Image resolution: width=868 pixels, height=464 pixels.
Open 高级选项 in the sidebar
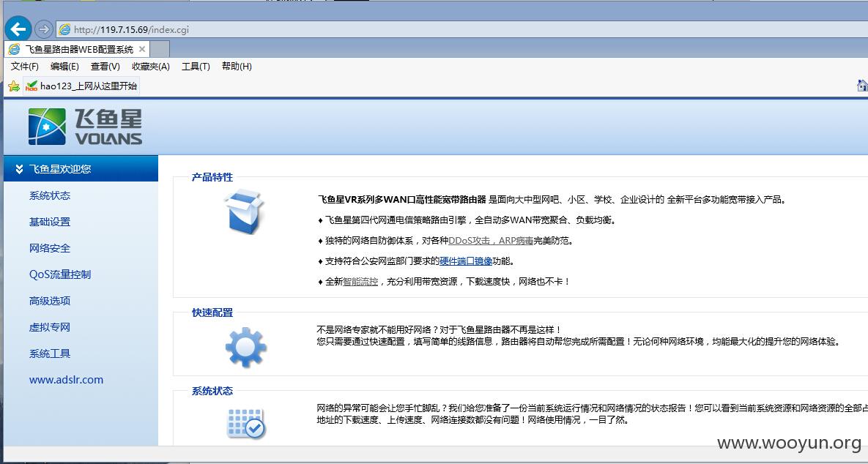tap(50, 301)
